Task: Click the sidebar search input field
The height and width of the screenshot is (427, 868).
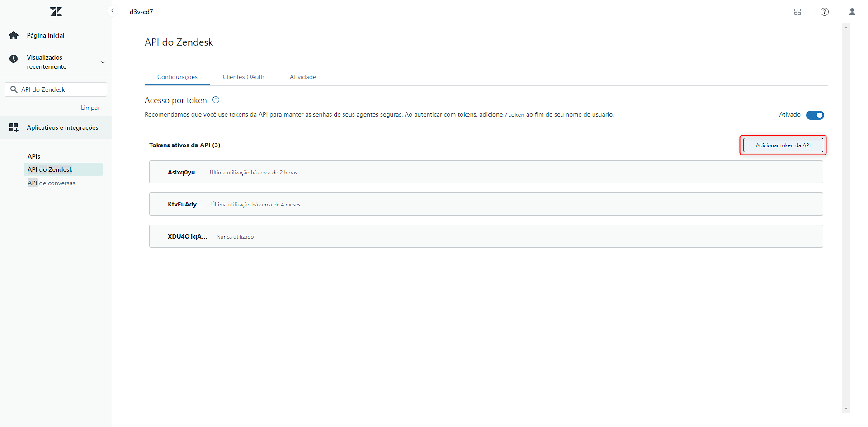Action: 56,89
